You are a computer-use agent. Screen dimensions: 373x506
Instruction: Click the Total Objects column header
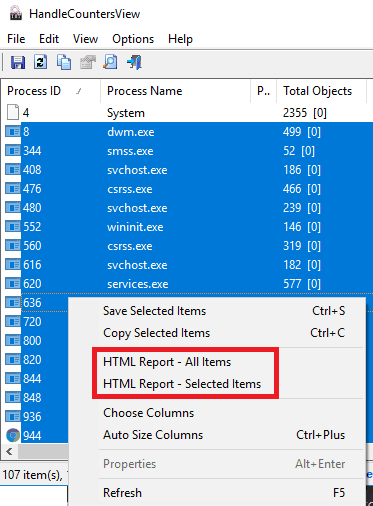pyautogui.click(x=321, y=91)
